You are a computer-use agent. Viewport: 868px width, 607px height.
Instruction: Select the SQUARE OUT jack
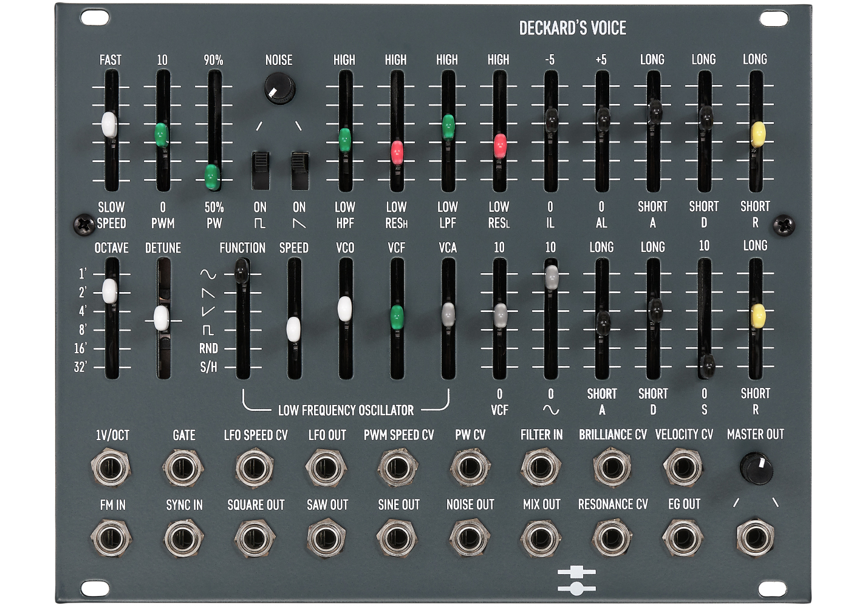(x=255, y=538)
